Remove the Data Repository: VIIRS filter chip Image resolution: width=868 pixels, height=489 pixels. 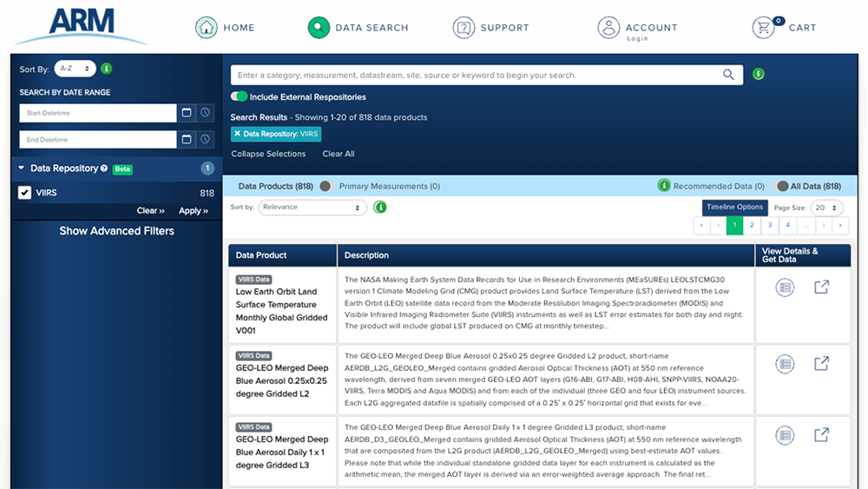[238, 134]
